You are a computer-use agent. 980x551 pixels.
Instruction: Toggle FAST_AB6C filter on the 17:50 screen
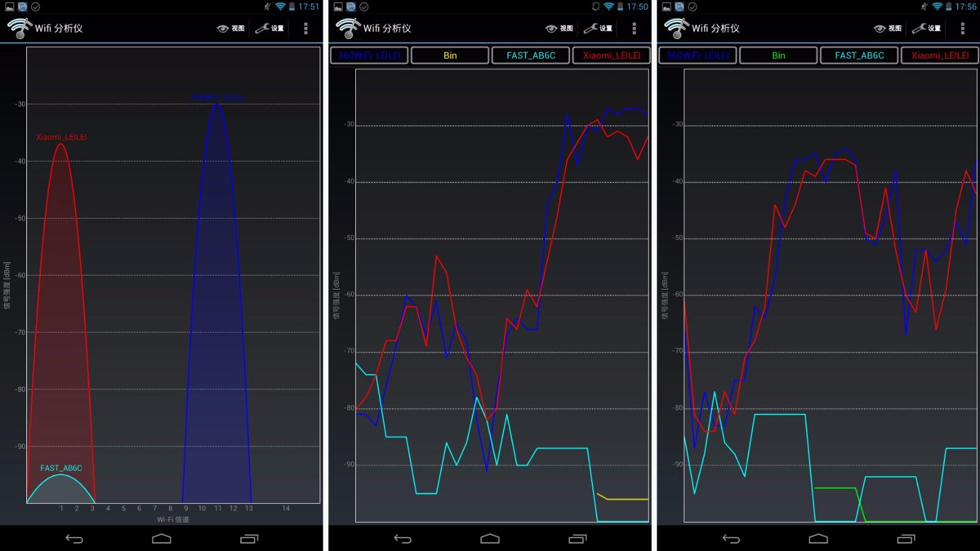coord(531,55)
